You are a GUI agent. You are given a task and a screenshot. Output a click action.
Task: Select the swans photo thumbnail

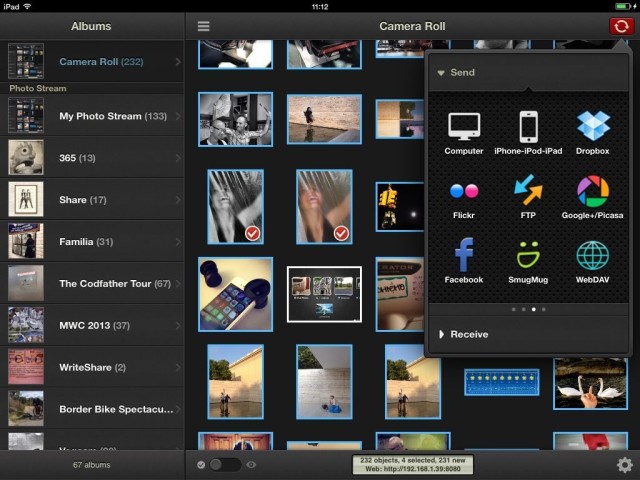click(590, 382)
